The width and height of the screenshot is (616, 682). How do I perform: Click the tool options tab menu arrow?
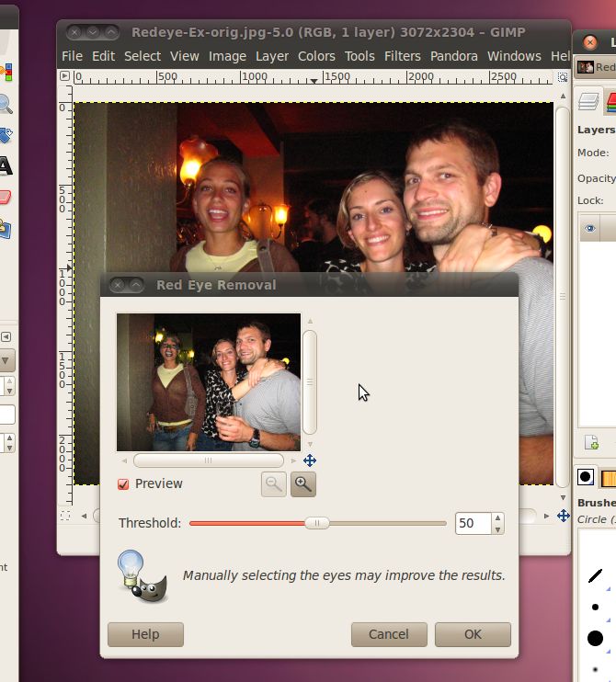tap(6, 336)
